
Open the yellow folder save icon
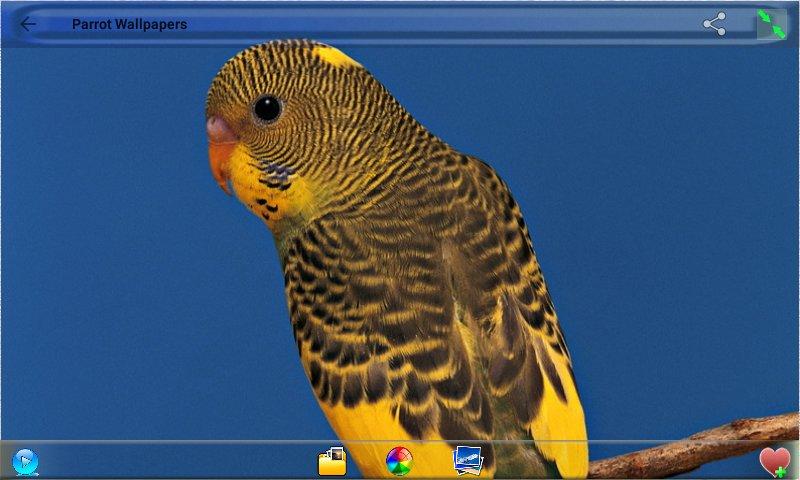(x=332, y=461)
